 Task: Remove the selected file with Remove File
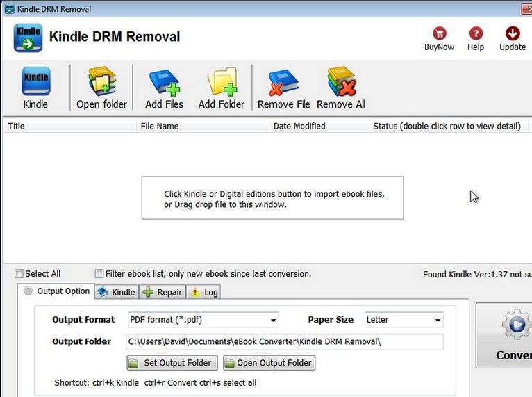click(x=283, y=88)
